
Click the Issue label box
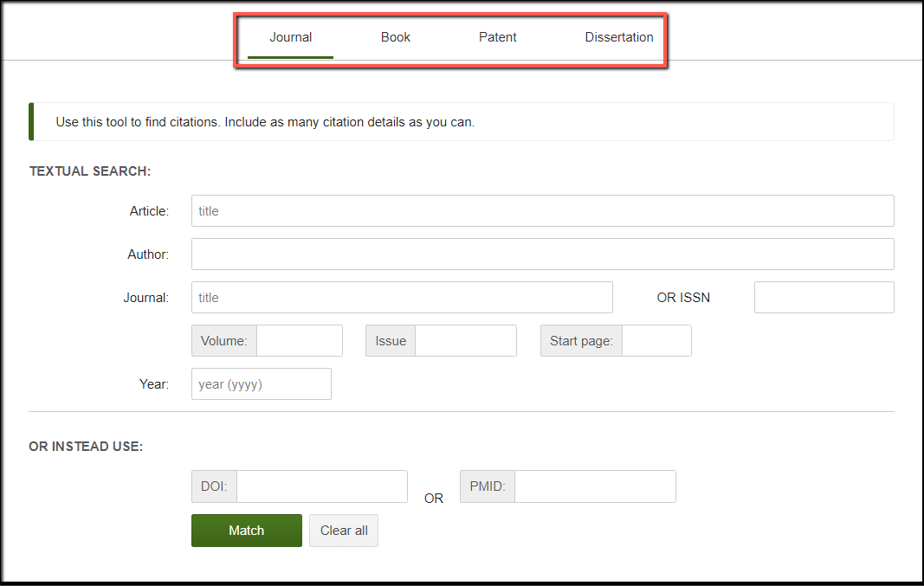(x=391, y=340)
